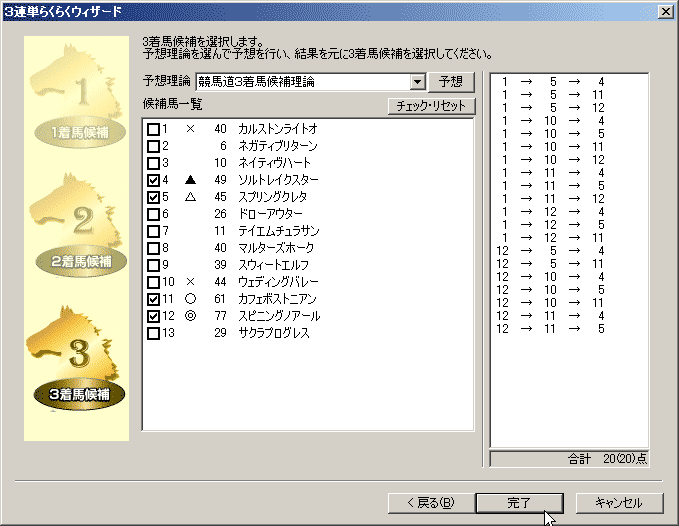This screenshot has width=679, height=526.
Task: Uncheck horse 4 ソルトレイクスター
Action: (x=153, y=180)
